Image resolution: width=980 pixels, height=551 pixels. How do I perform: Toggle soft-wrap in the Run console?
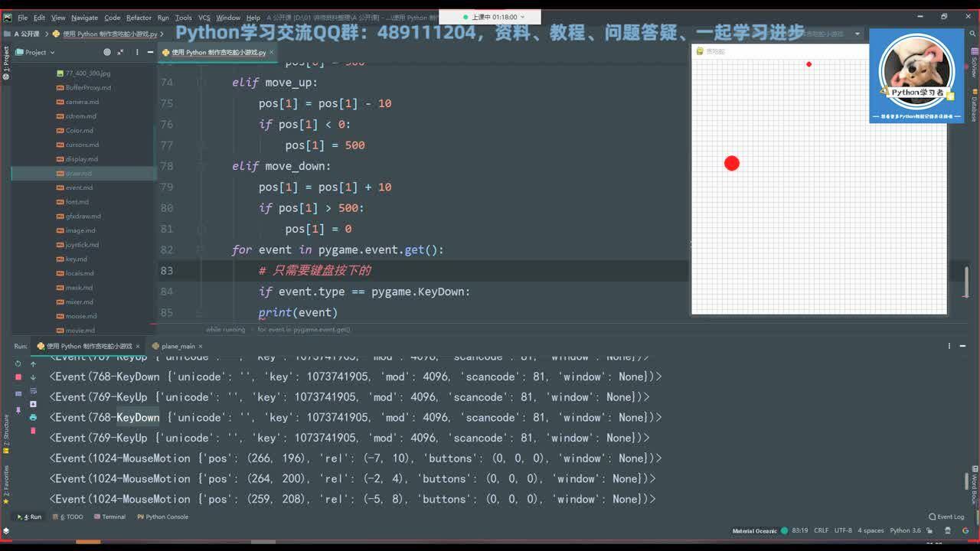click(33, 392)
